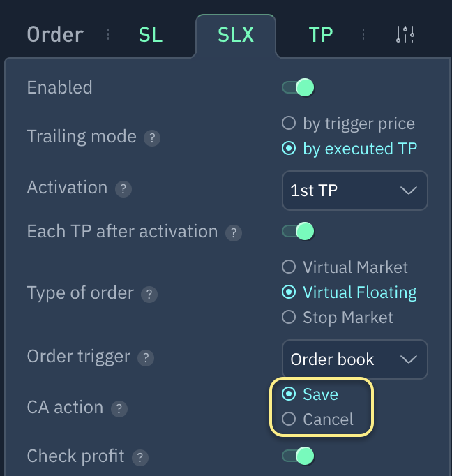Image resolution: width=452 pixels, height=476 pixels.
Task: Click help icon next to Type of order
Action: coord(149,295)
